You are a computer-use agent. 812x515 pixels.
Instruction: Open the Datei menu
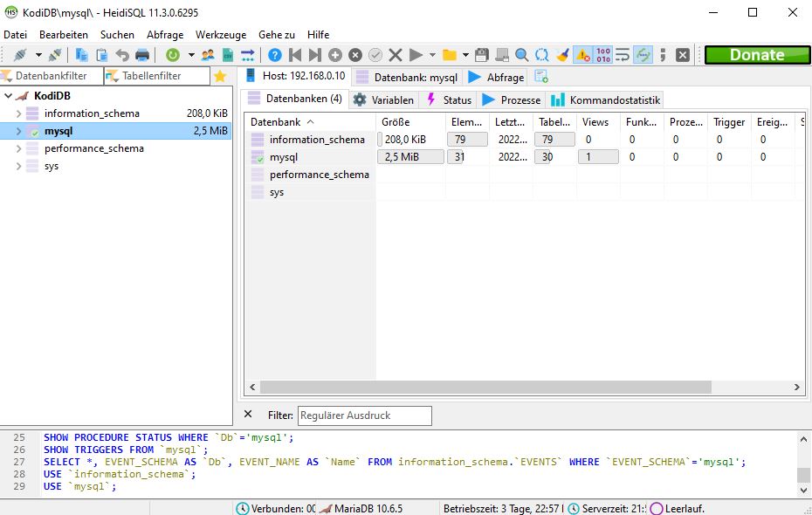[x=15, y=35]
